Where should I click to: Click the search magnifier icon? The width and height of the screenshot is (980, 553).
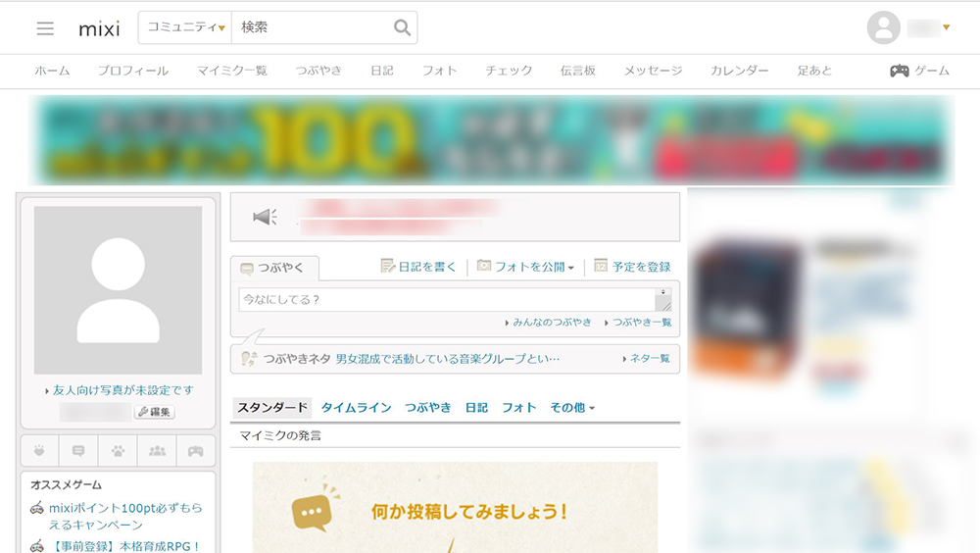[402, 27]
